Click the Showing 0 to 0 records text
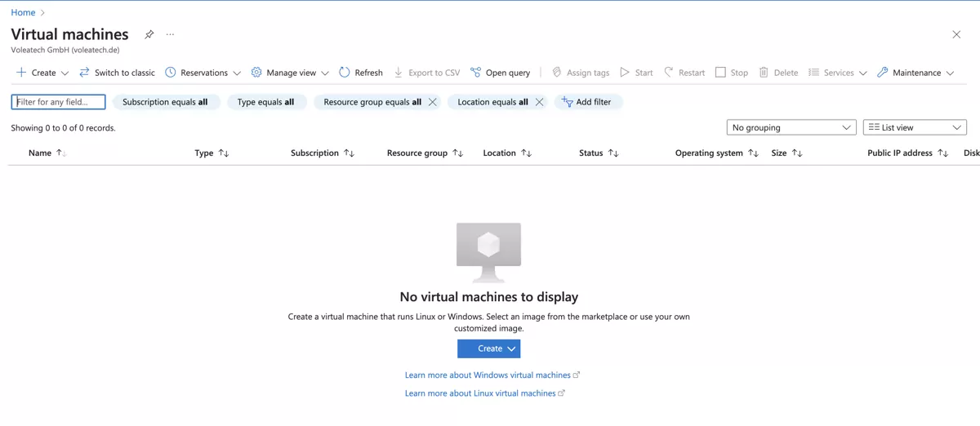The height and width of the screenshot is (426, 980). (63, 128)
